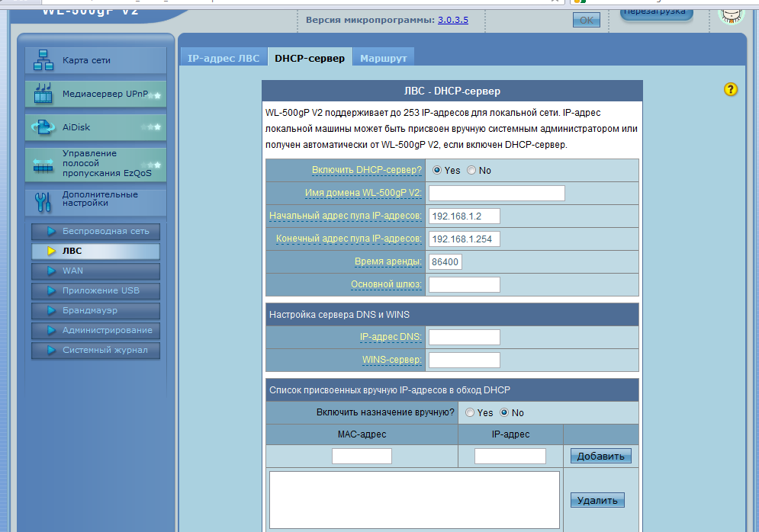
Task: Click the UPnP media server icon
Action: click(43, 93)
